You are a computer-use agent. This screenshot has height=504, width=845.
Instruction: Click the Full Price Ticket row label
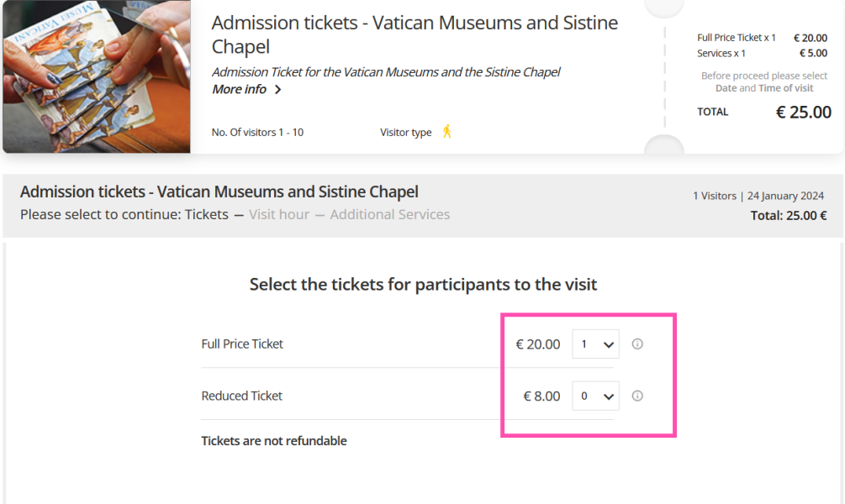tap(242, 344)
